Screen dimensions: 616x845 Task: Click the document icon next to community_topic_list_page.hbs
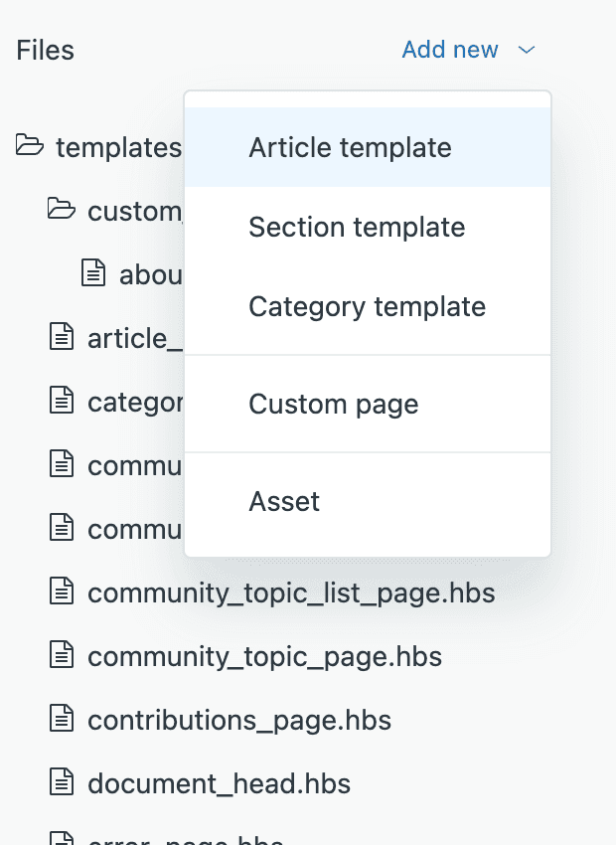61,591
